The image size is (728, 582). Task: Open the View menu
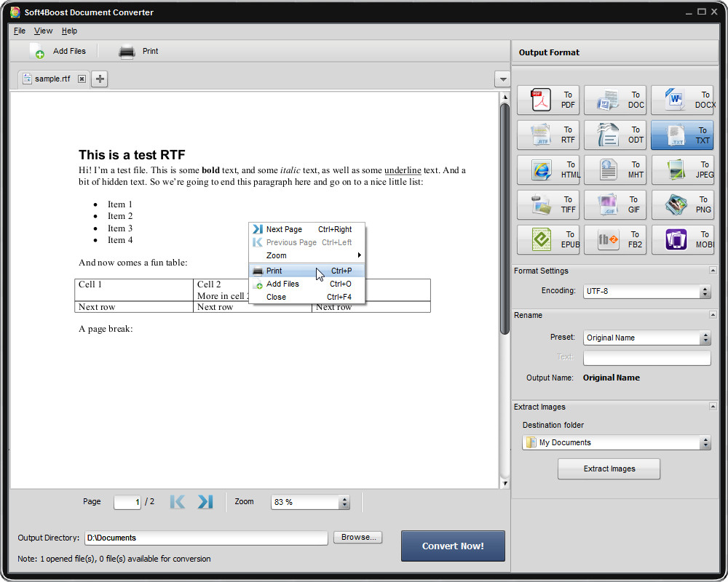pos(43,31)
